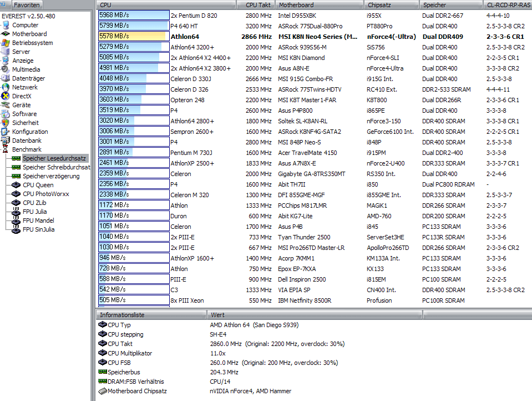
Task: Click the CPU Multiplikator info row
Action: [313, 353]
